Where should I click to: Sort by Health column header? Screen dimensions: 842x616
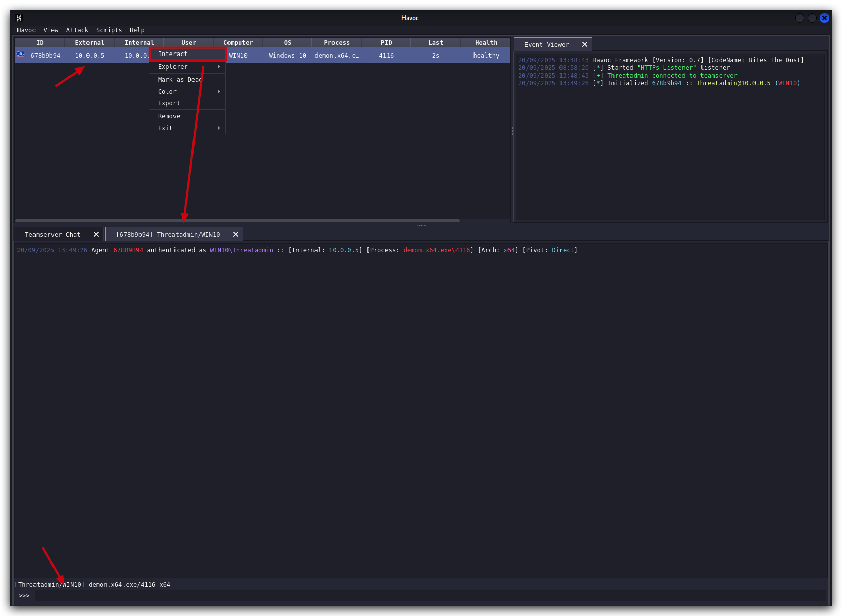(485, 43)
